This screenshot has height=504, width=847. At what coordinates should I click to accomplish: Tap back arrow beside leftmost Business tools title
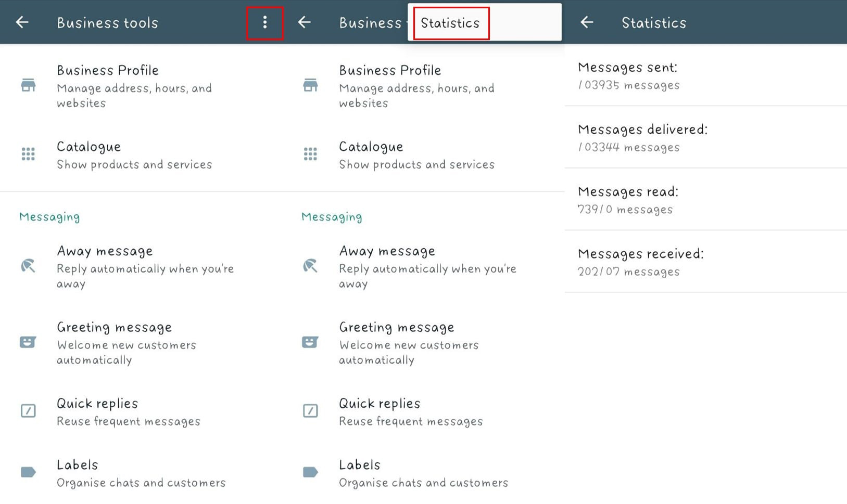22,22
